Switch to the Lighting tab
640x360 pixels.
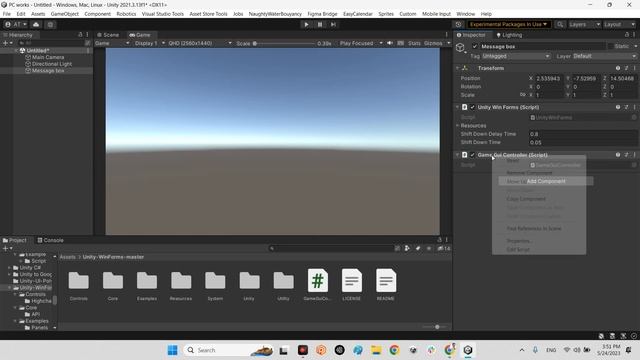point(509,35)
